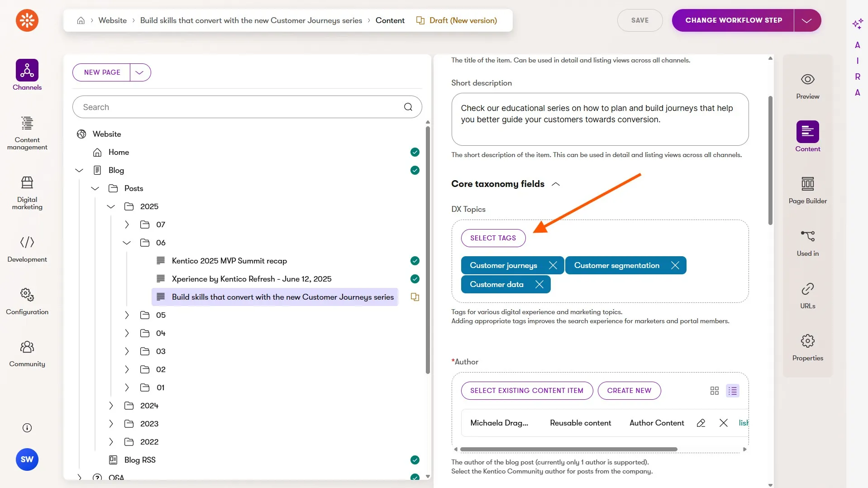Click the draft status icon beside selected page
The image size is (868, 488).
[x=415, y=297]
